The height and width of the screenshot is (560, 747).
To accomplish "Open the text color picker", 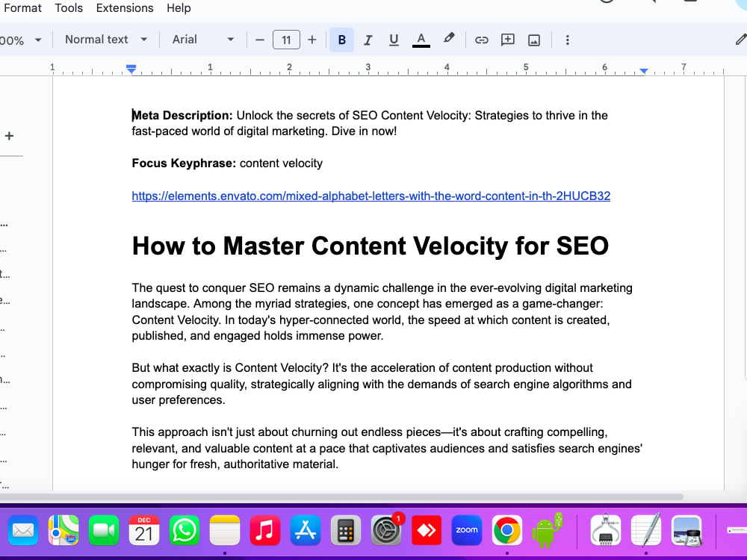I will click(421, 40).
